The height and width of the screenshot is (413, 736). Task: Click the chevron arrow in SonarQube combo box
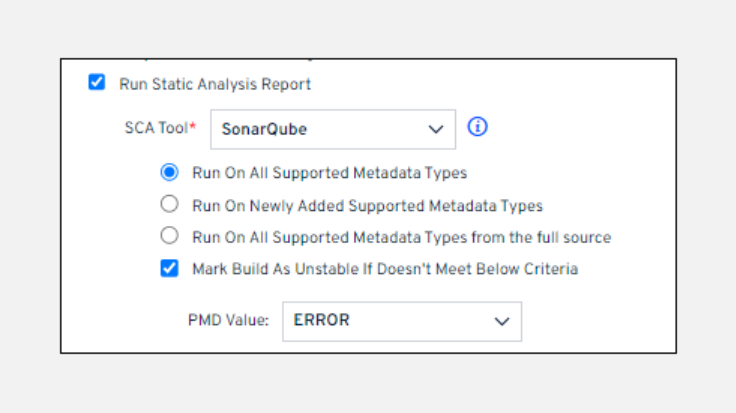tap(435, 129)
